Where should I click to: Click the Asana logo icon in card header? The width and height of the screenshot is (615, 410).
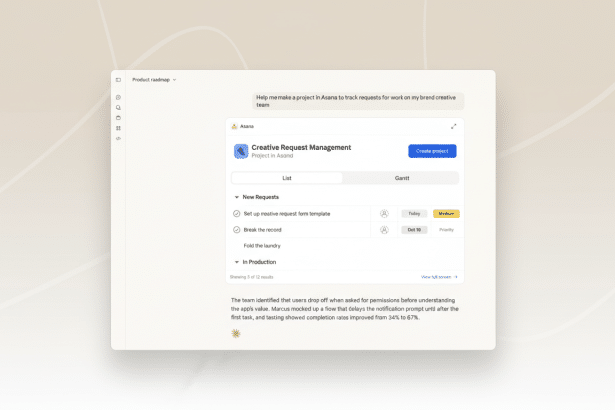click(234, 126)
